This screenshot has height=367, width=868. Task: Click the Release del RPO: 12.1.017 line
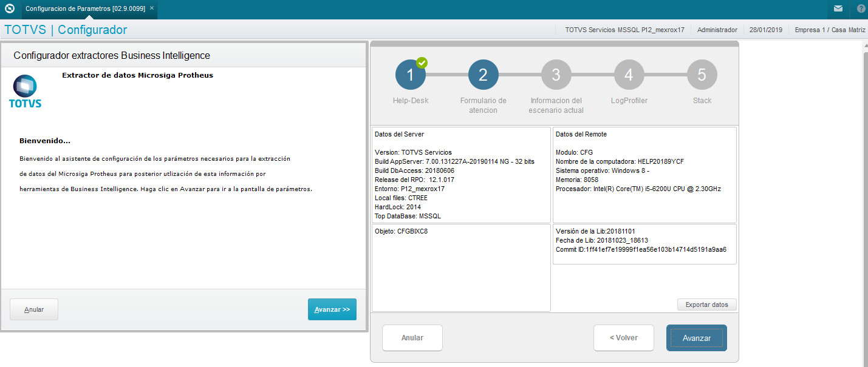click(415, 180)
